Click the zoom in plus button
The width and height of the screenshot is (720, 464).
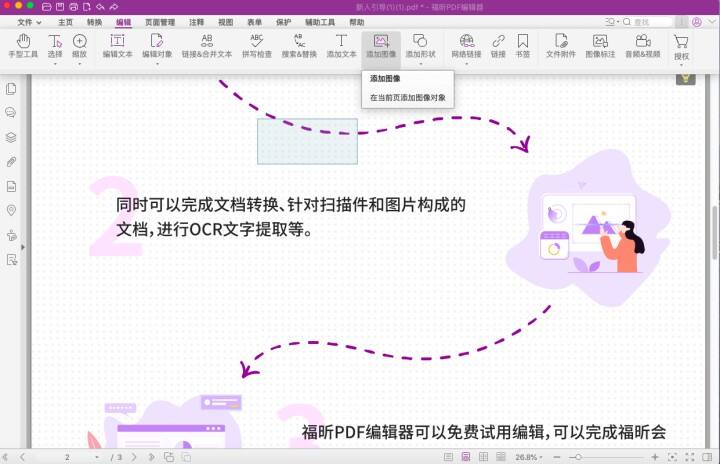coord(655,457)
